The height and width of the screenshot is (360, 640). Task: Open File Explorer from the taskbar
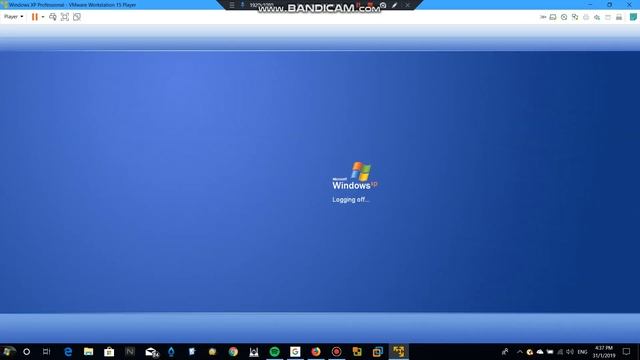[x=89, y=351]
